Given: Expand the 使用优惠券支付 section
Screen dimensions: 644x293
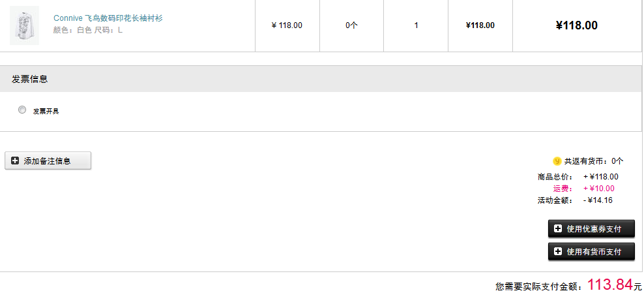Looking at the screenshot, I should (x=591, y=229).
